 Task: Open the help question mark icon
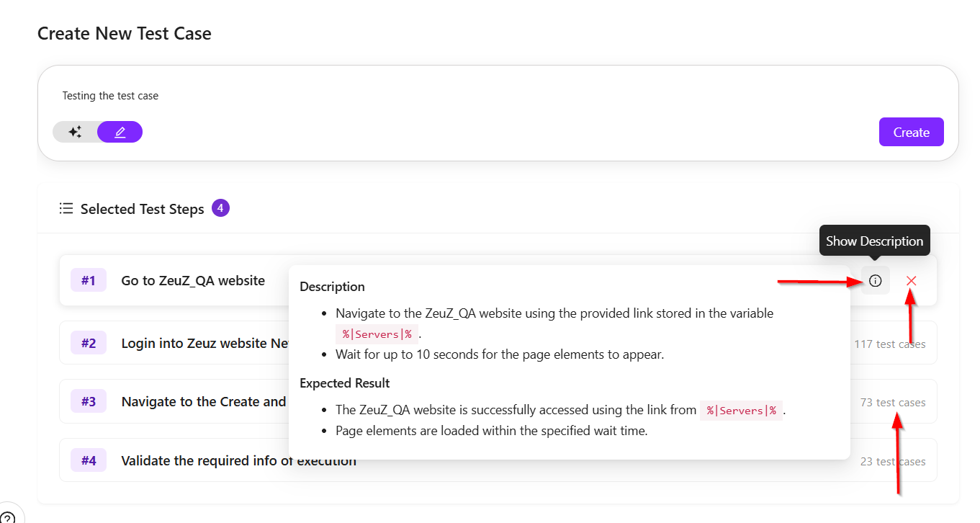point(6,517)
